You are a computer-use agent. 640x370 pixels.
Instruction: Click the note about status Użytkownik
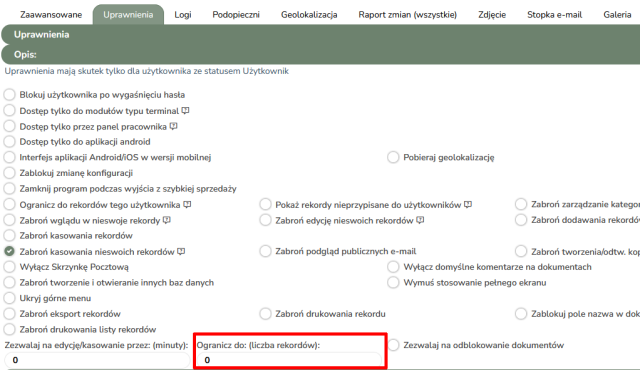click(x=147, y=71)
